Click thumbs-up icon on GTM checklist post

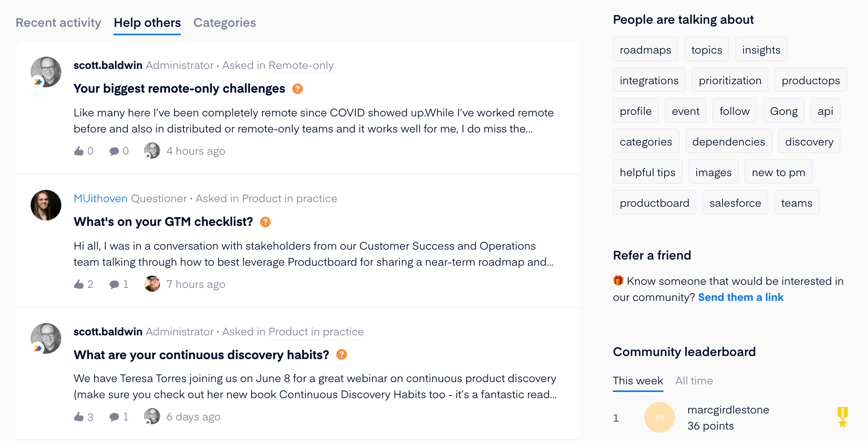click(x=79, y=284)
